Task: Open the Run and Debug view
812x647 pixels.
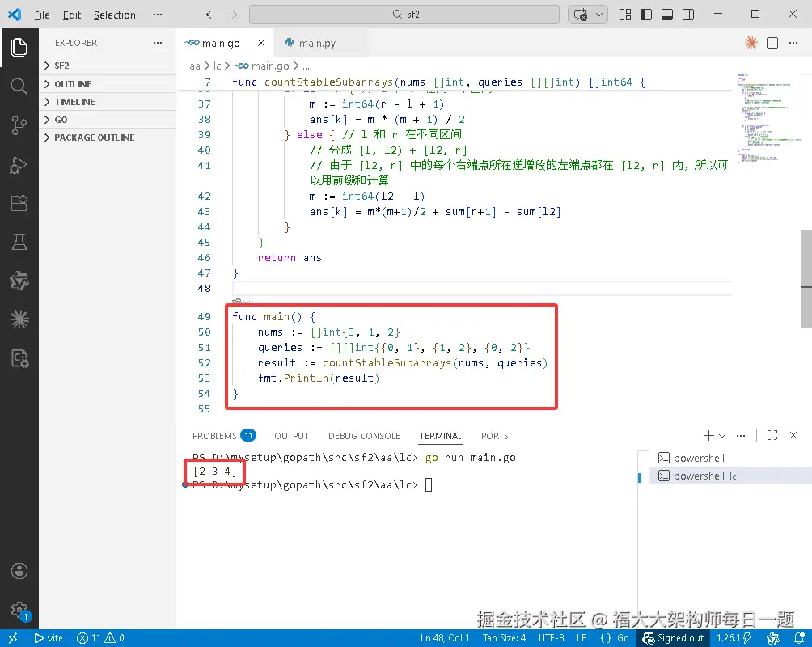Action: pos(19,165)
